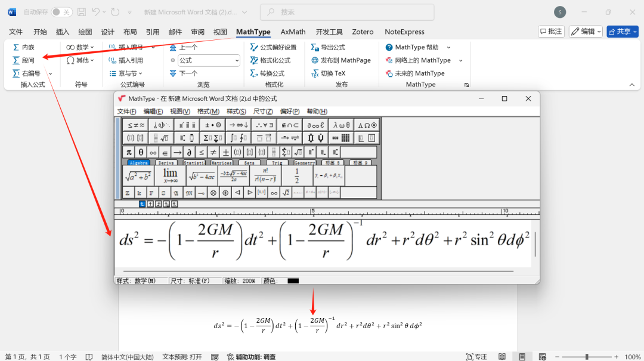The image size is (644, 361).
Task: Insert the limit x to infinity template
Action: click(x=171, y=175)
